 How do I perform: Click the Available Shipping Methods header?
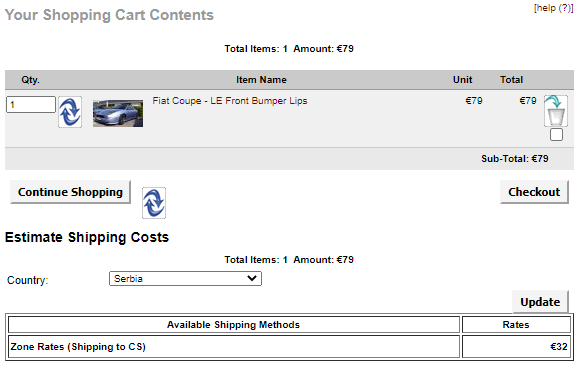(x=234, y=325)
